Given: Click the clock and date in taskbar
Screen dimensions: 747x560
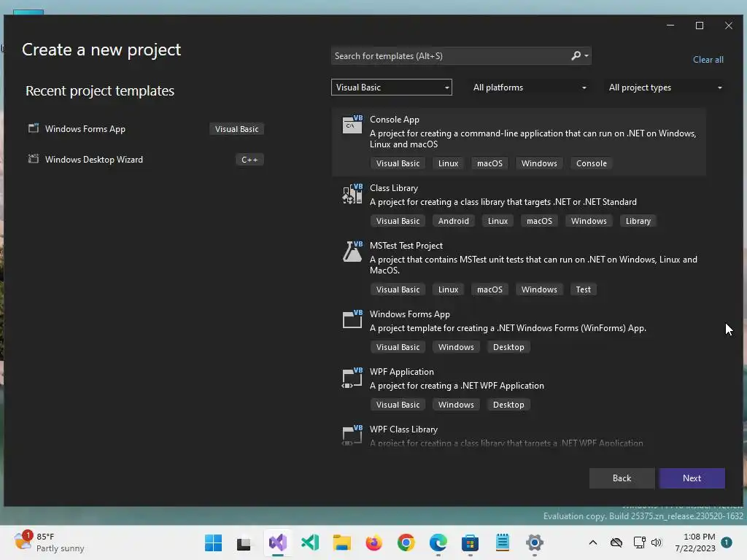Looking at the screenshot, I should tap(695, 542).
